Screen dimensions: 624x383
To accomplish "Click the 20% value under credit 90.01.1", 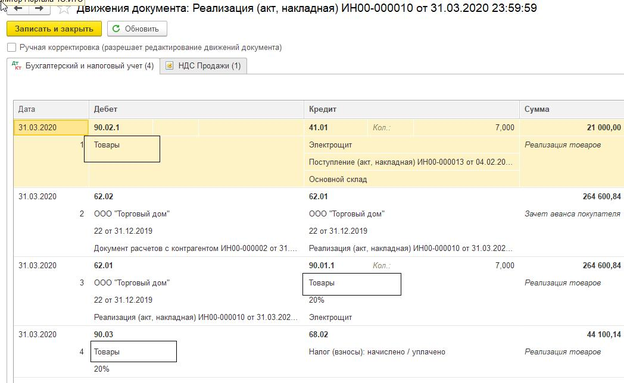I will [316, 300].
